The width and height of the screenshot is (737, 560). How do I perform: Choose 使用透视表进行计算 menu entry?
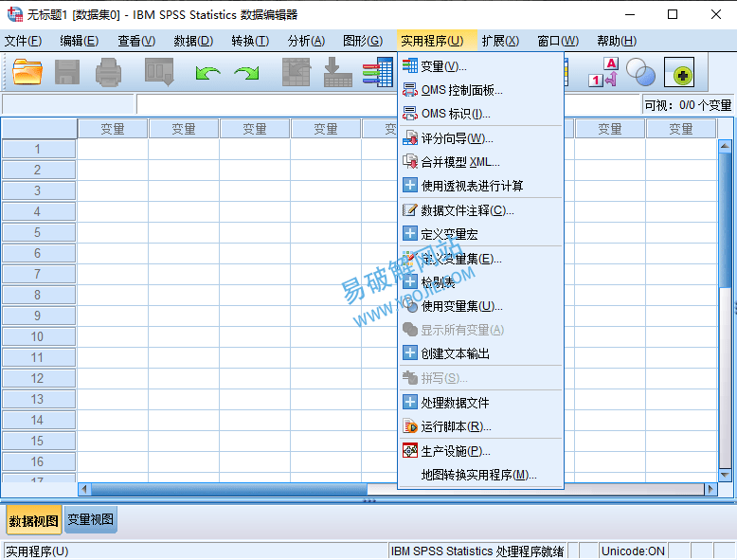tap(480, 186)
